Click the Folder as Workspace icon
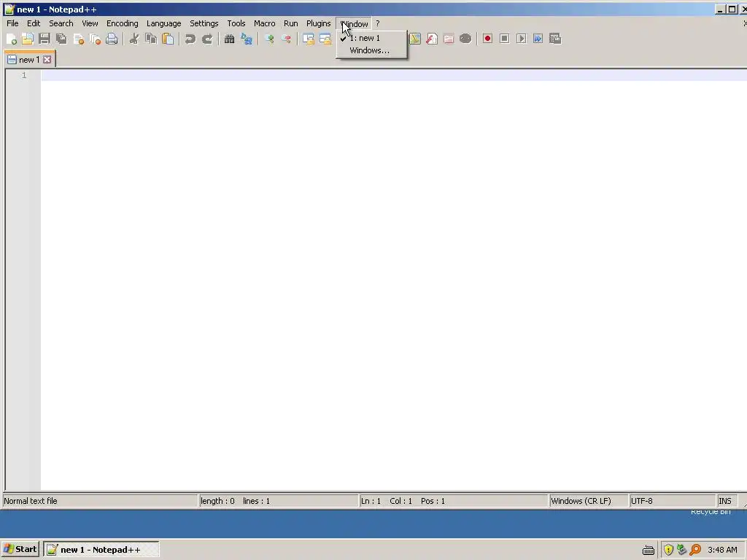The image size is (747, 560). point(449,39)
